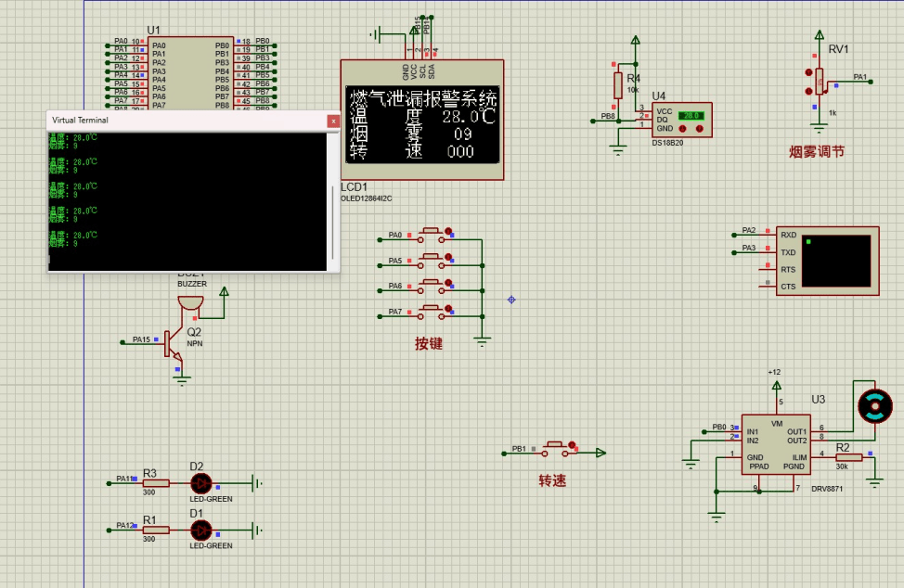Viewport: 904px width, 588px height.
Task: Close the Virtual Terminal window
Action: point(333,121)
